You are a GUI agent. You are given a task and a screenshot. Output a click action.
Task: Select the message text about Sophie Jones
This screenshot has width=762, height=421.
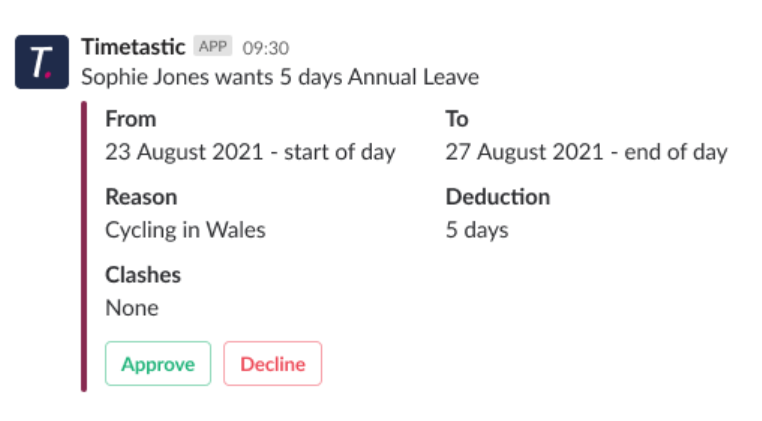coord(280,77)
